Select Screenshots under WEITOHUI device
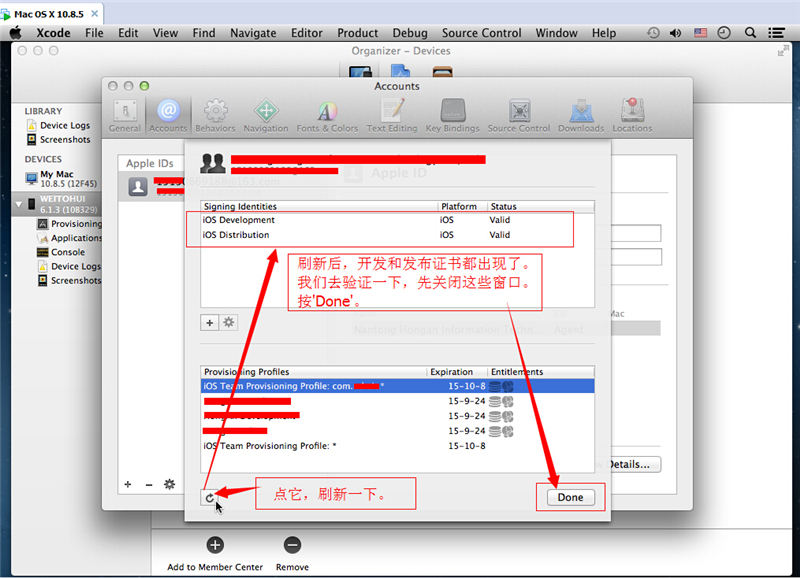This screenshot has height=578, width=800. click(x=69, y=281)
